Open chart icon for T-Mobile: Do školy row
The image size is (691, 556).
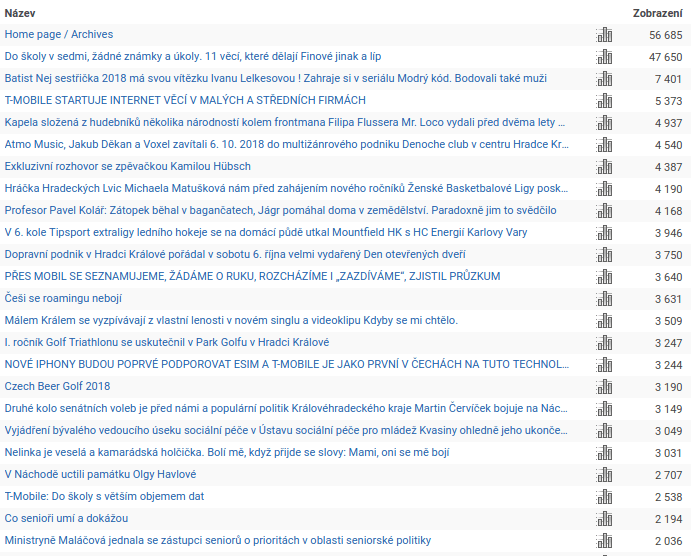(603, 497)
